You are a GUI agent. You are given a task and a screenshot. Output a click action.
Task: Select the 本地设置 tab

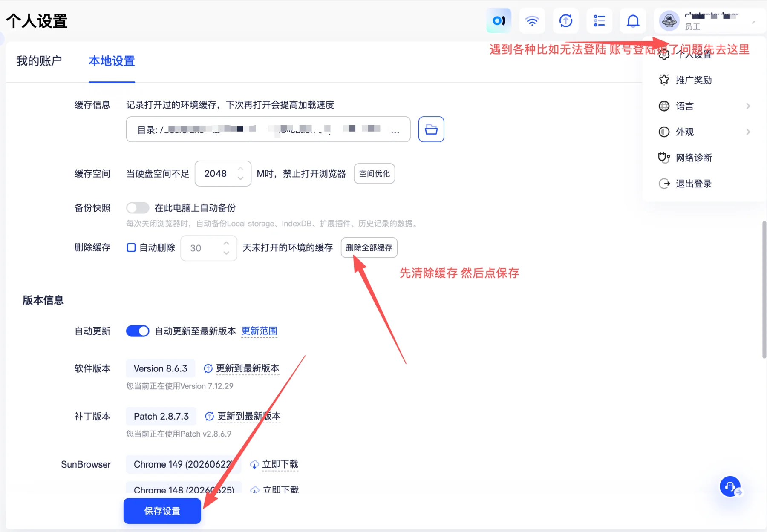(112, 61)
